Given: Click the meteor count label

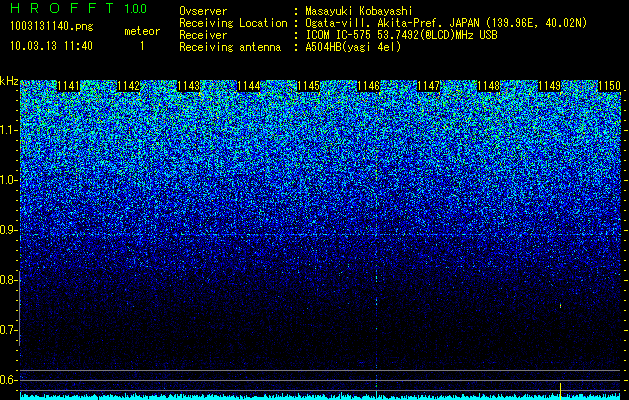Looking at the screenshot, I should (142, 31).
